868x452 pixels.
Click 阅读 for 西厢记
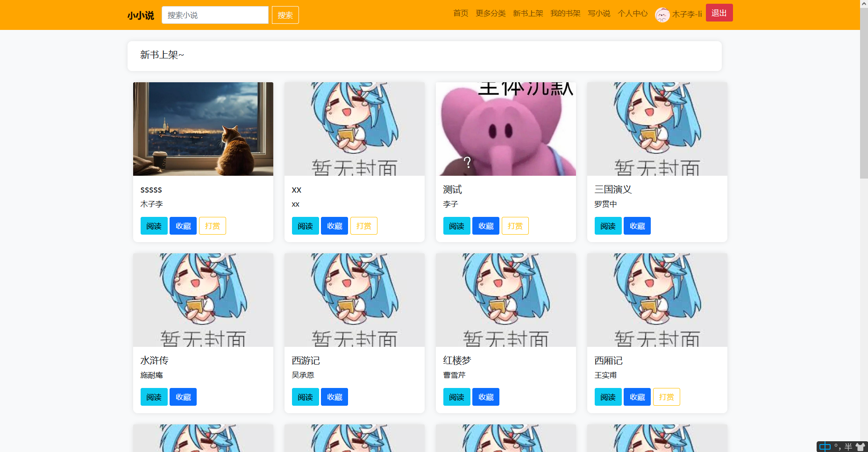pyautogui.click(x=608, y=397)
